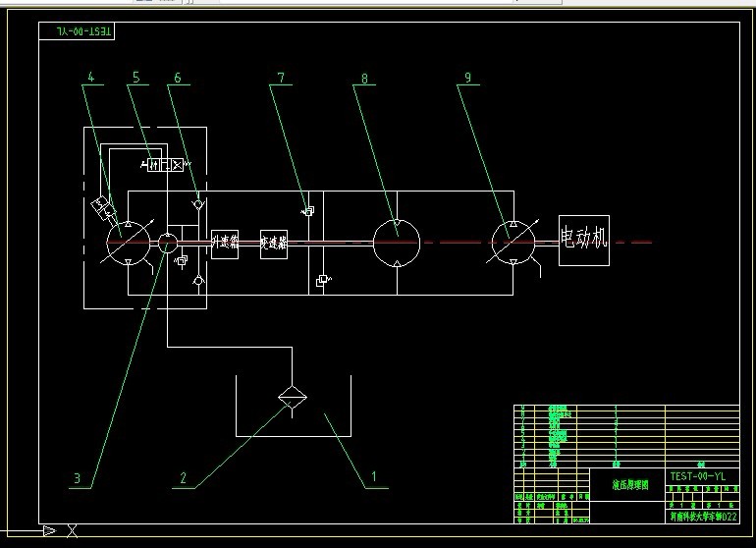Select the mirrored TEST-00-YL label at top left
The width and height of the screenshot is (756, 548).
83,31
